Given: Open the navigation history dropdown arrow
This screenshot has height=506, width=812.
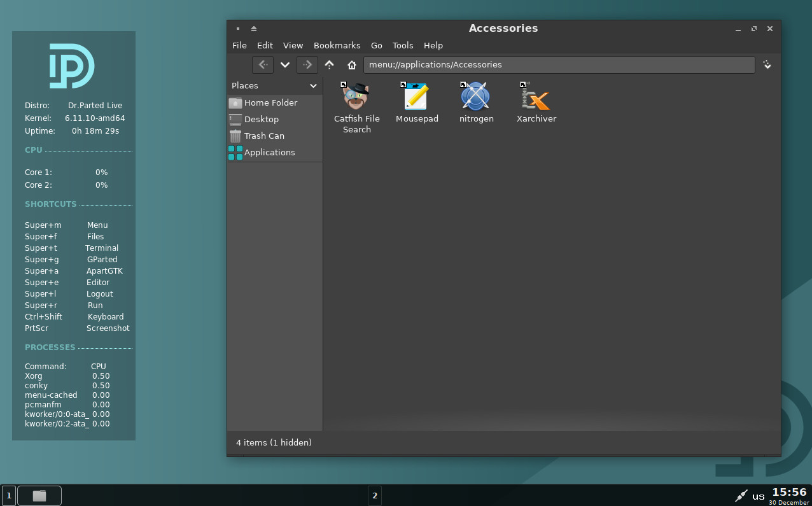Looking at the screenshot, I should click(x=285, y=65).
